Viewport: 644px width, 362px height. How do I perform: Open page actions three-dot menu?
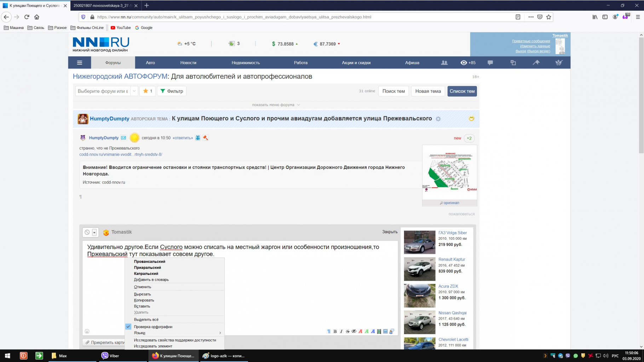(531, 17)
